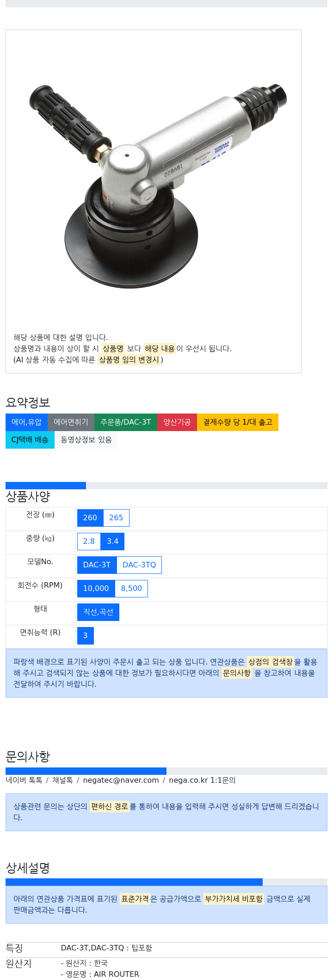Select the 10,000 RPM option
333x980 pixels.
[96, 589]
